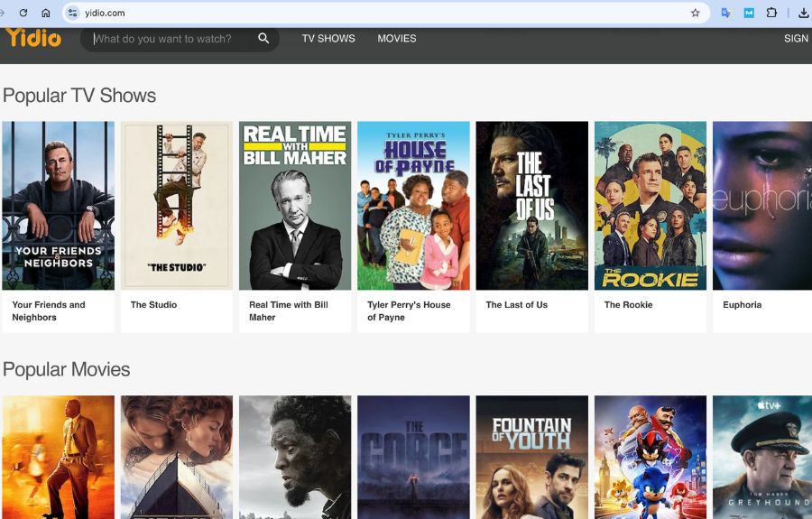Open The Rookie poster
Image resolution: width=812 pixels, height=519 pixels.
(651, 206)
